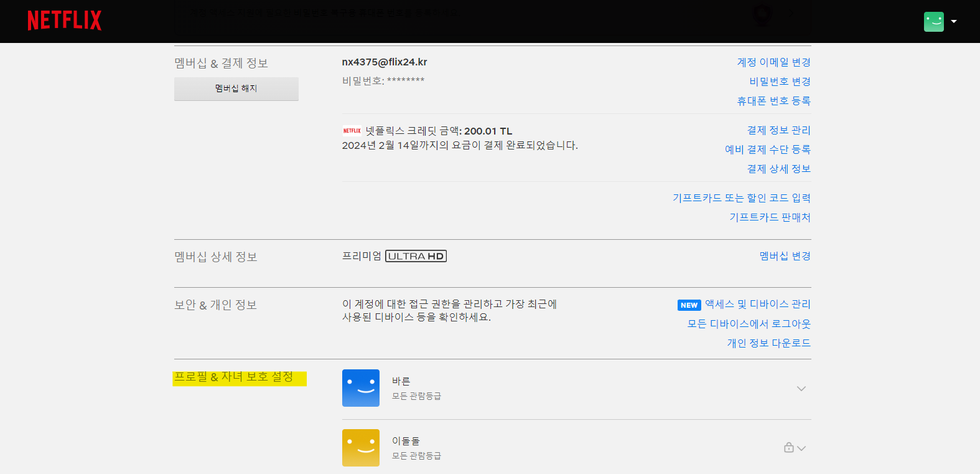This screenshot has height=474, width=980.
Task: Click the yellow 이돌돌 profile avatar
Action: pos(361,448)
